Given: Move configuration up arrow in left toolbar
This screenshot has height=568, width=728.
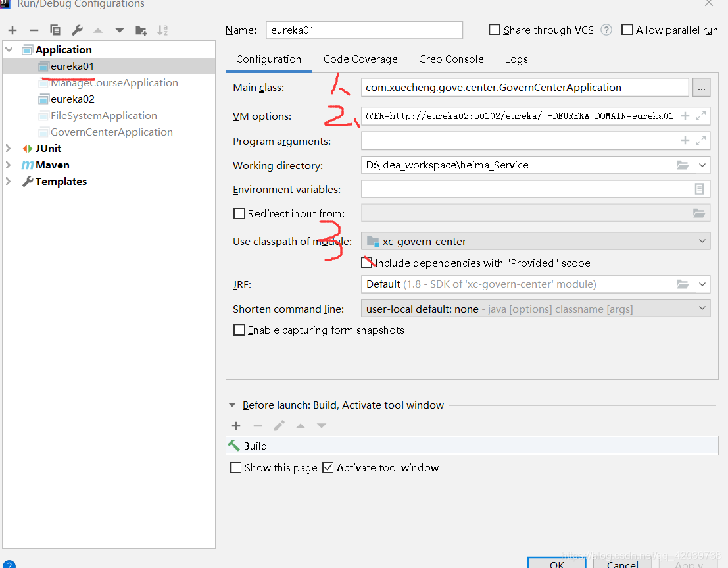Looking at the screenshot, I should click(98, 30).
